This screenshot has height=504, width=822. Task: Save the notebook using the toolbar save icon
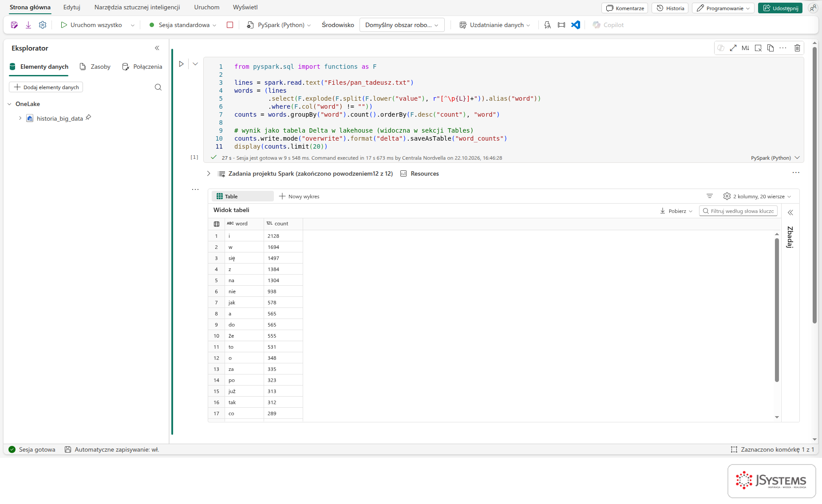(14, 25)
